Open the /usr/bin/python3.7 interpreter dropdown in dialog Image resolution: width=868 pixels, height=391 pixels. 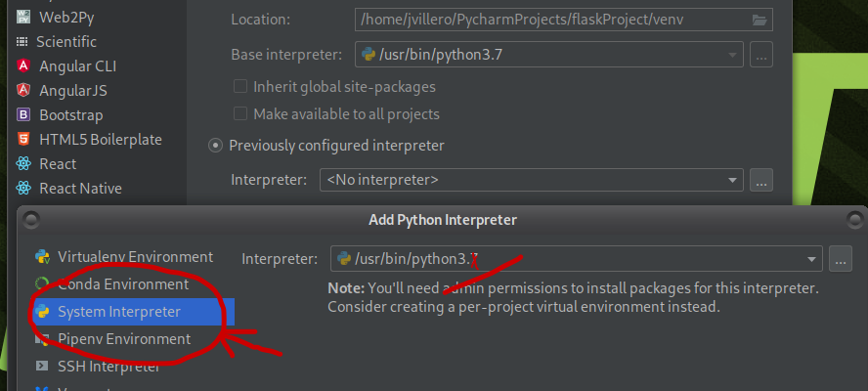[x=810, y=259]
